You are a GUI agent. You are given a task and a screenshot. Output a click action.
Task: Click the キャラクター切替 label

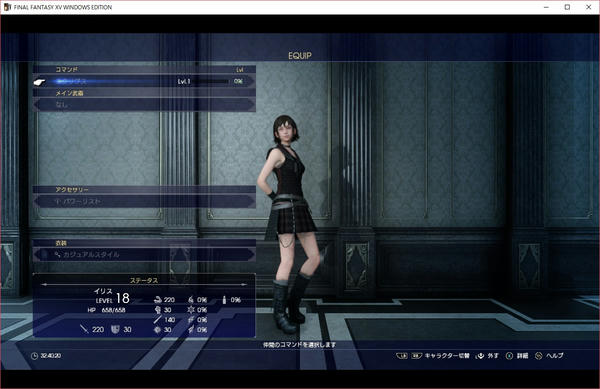pyautogui.click(x=447, y=356)
